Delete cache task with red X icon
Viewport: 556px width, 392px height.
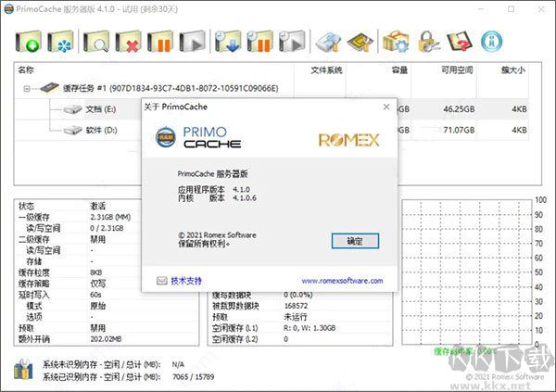tap(128, 42)
